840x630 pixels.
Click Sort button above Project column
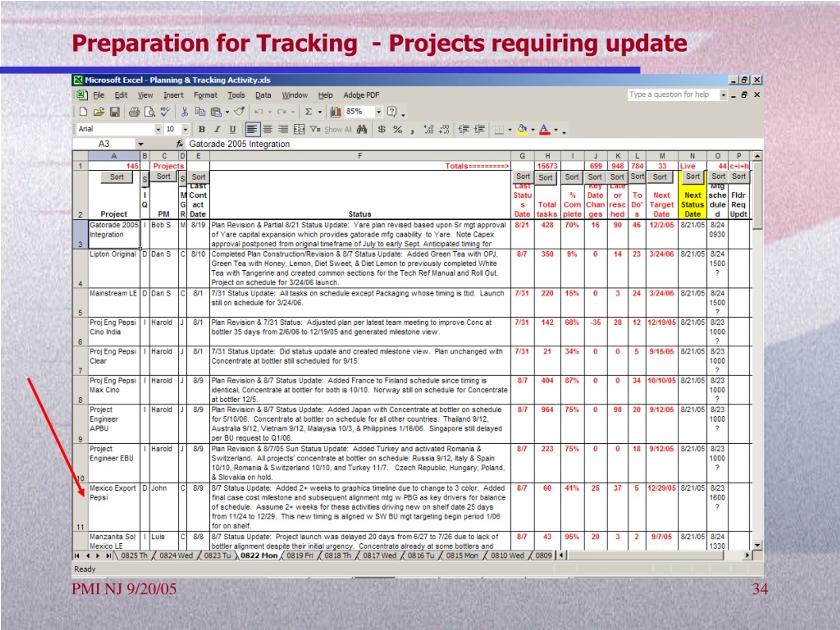click(116, 177)
